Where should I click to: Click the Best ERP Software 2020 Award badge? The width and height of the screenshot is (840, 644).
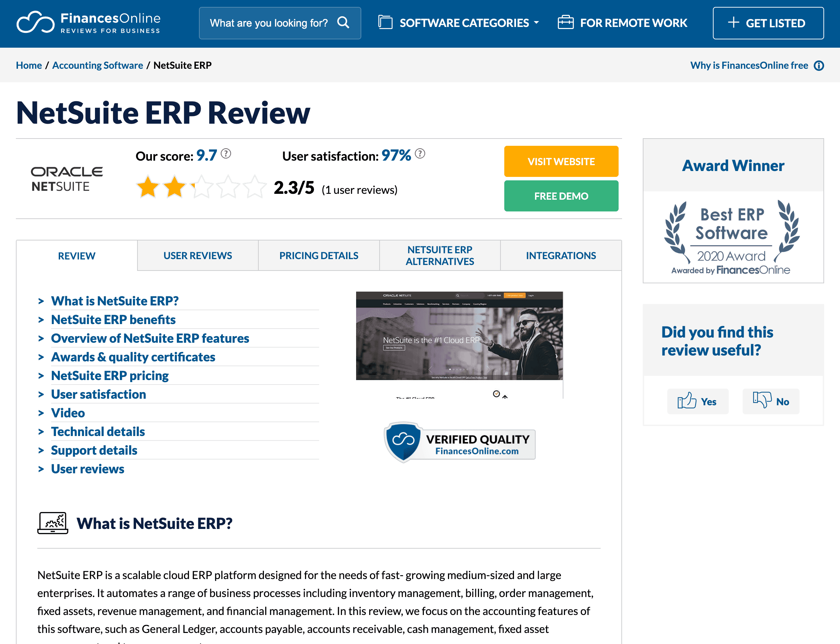(x=733, y=237)
